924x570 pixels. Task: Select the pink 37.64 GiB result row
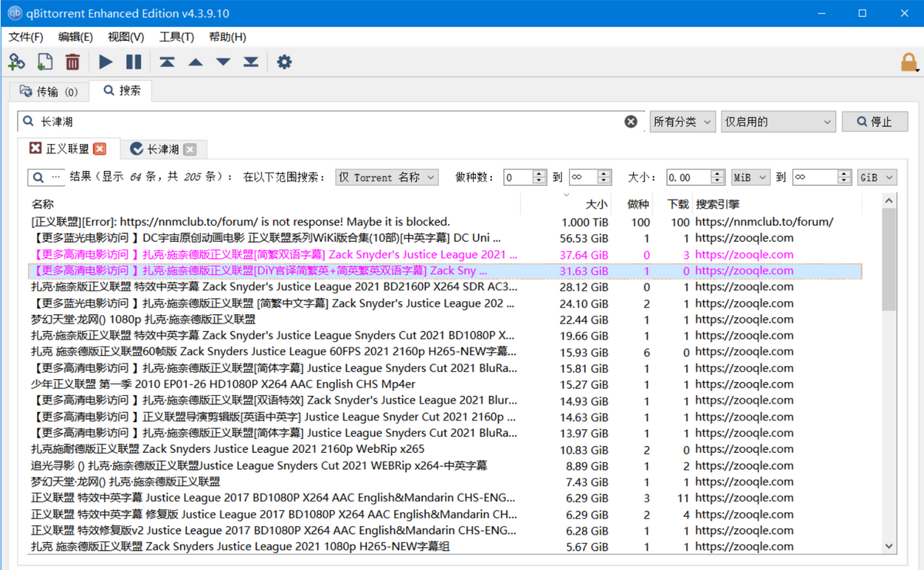coord(445,254)
